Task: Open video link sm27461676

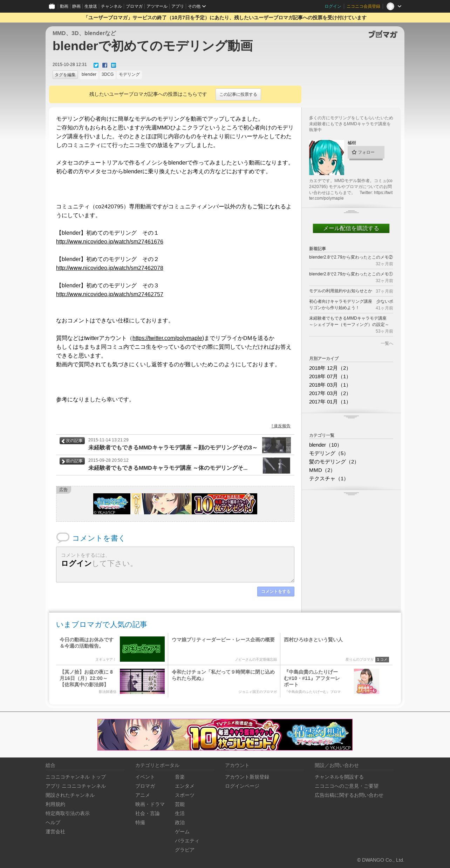Action: [x=110, y=242]
